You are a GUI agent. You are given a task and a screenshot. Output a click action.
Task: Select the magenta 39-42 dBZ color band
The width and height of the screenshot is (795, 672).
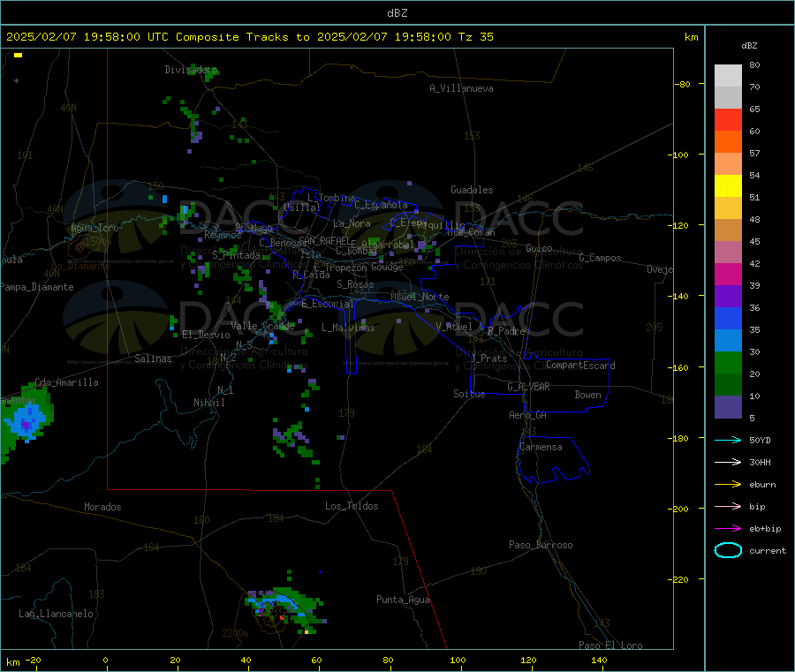coord(728,274)
